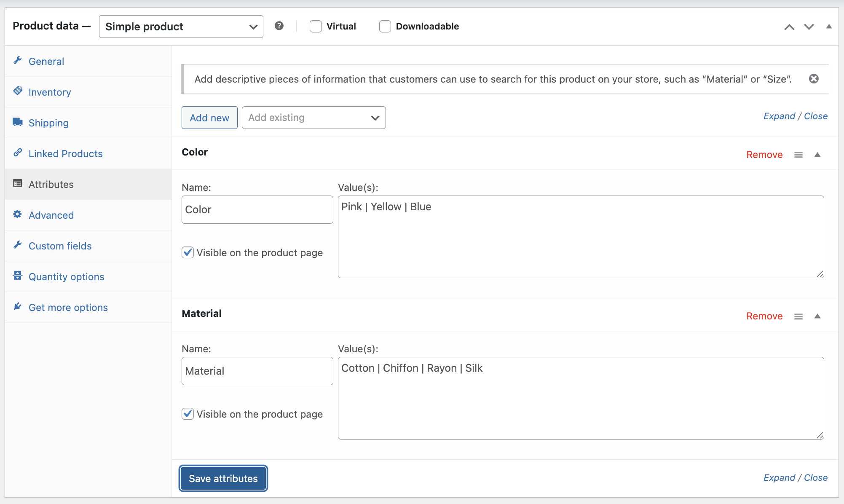The width and height of the screenshot is (844, 504).
Task: Enable the Virtual checkbox
Action: (x=316, y=27)
